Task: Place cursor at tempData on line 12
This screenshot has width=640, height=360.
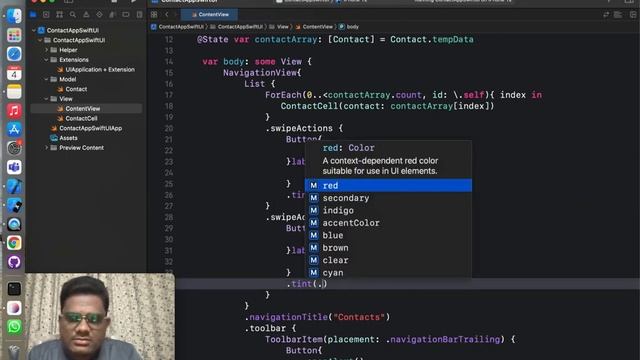Action: pos(453,40)
